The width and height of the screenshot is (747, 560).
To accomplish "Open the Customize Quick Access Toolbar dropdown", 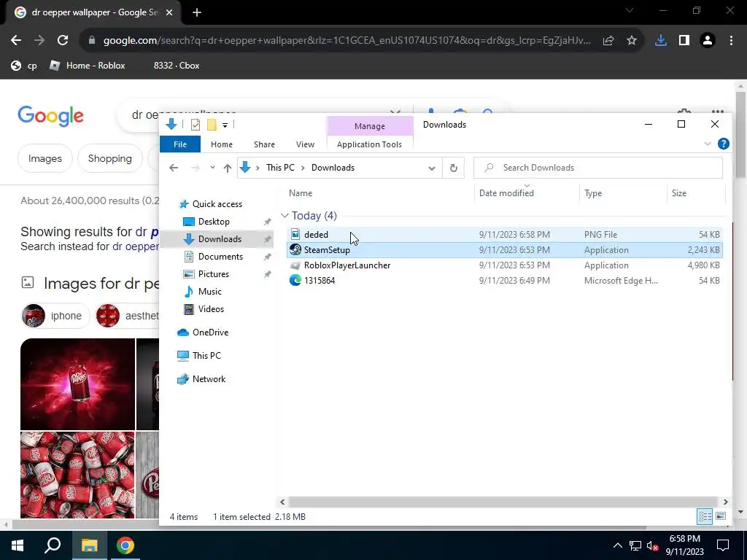I will (x=225, y=125).
